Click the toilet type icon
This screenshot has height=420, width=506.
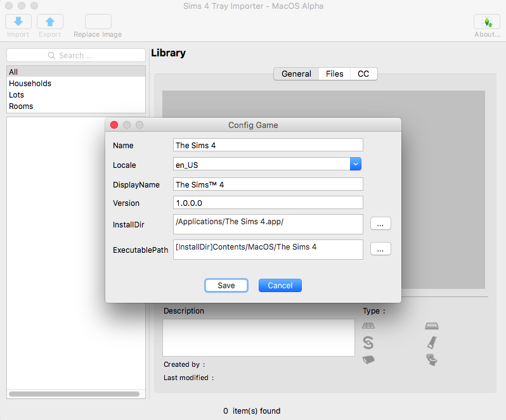pos(431,359)
